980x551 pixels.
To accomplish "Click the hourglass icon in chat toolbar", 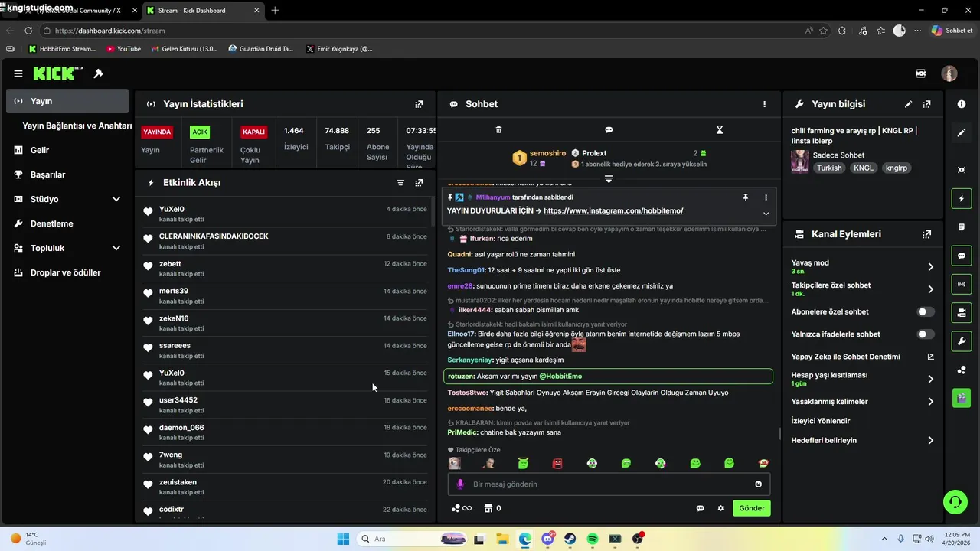I will point(719,130).
